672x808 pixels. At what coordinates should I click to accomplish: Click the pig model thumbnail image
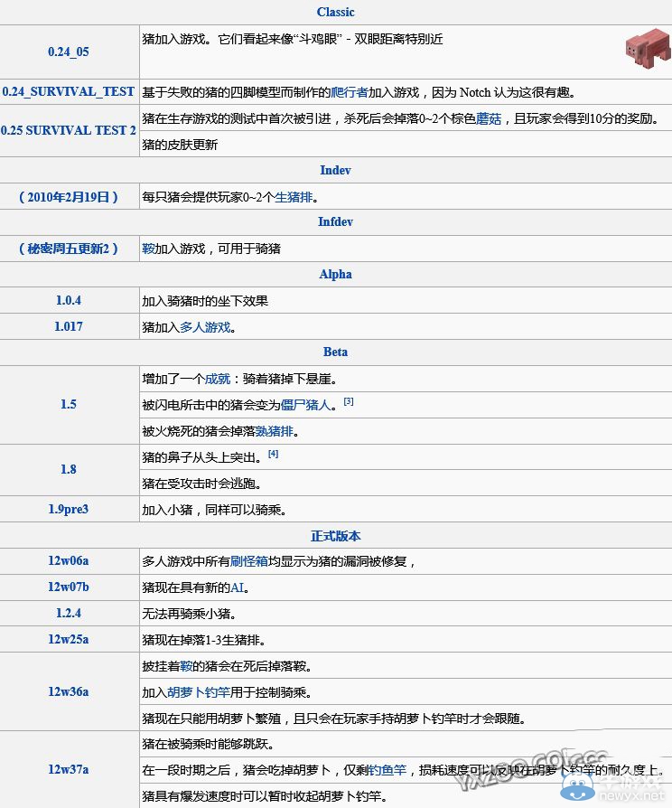click(648, 49)
